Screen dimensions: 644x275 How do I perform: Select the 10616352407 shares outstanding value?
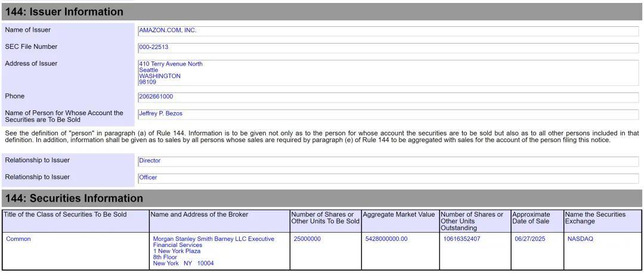point(462,239)
